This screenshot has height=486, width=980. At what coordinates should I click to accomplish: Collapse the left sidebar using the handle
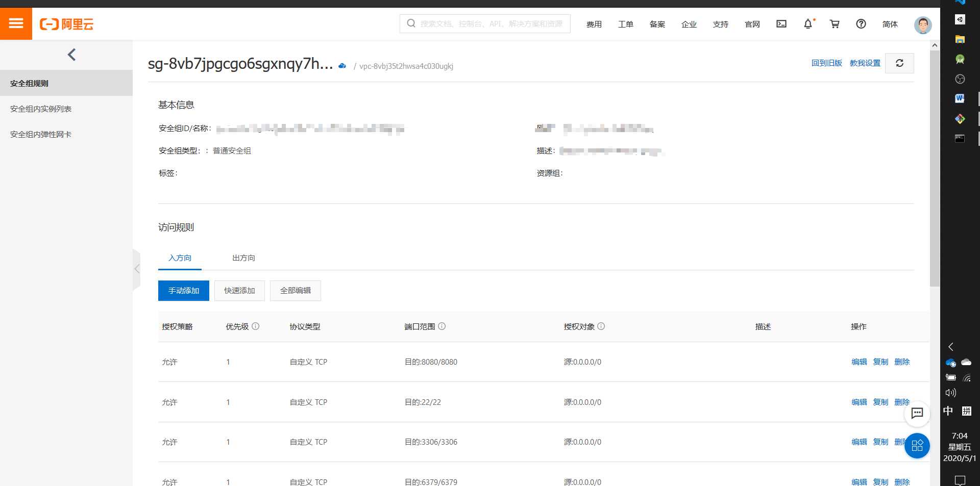click(136, 269)
